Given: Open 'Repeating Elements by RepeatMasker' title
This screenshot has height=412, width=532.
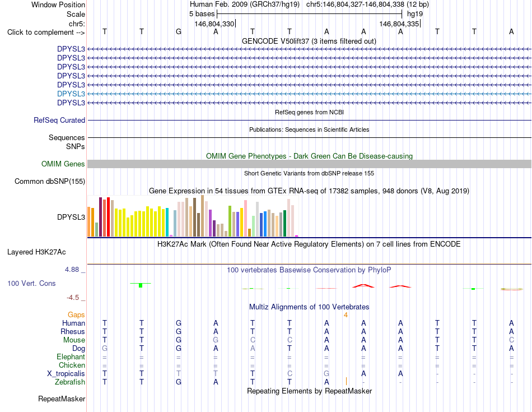Looking at the screenshot, I should pyautogui.click(x=309, y=391).
